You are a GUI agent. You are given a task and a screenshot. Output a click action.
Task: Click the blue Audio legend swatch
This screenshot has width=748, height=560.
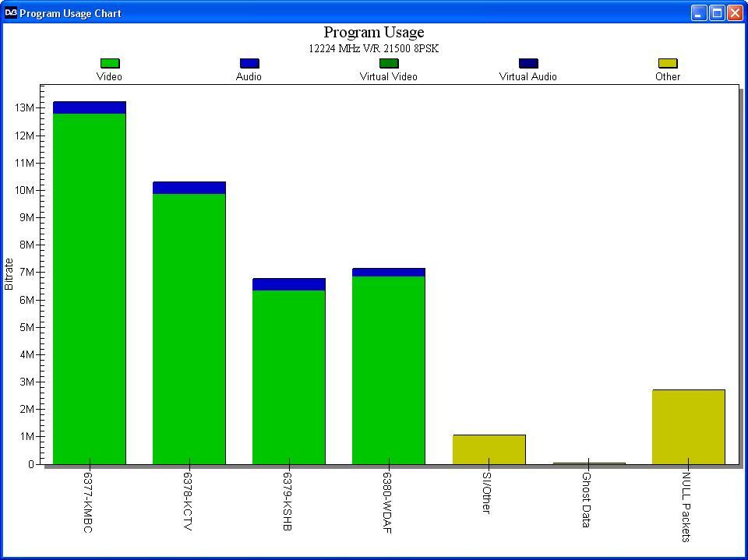(x=249, y=63)
